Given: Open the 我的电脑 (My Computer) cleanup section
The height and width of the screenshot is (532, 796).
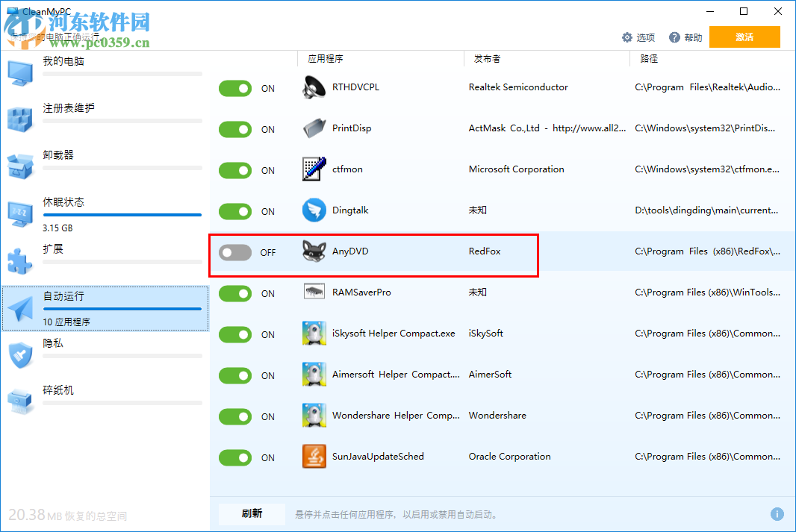Looking at the screenshot, I should [x=20, y=71].
